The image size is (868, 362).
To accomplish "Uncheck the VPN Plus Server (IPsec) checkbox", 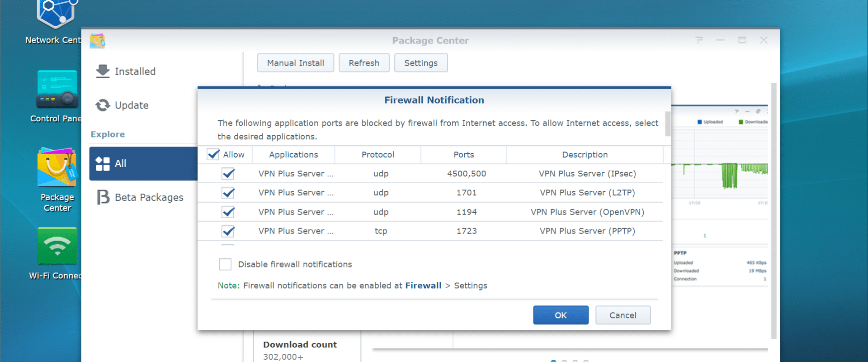I will (228, 174).
